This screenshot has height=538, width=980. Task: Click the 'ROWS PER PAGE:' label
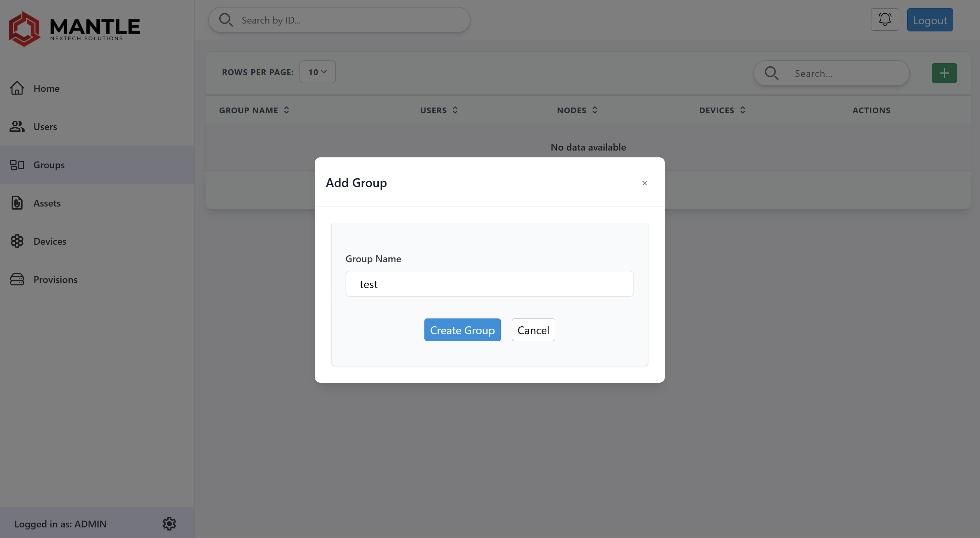pyautogui.click(x=258, y=72)
